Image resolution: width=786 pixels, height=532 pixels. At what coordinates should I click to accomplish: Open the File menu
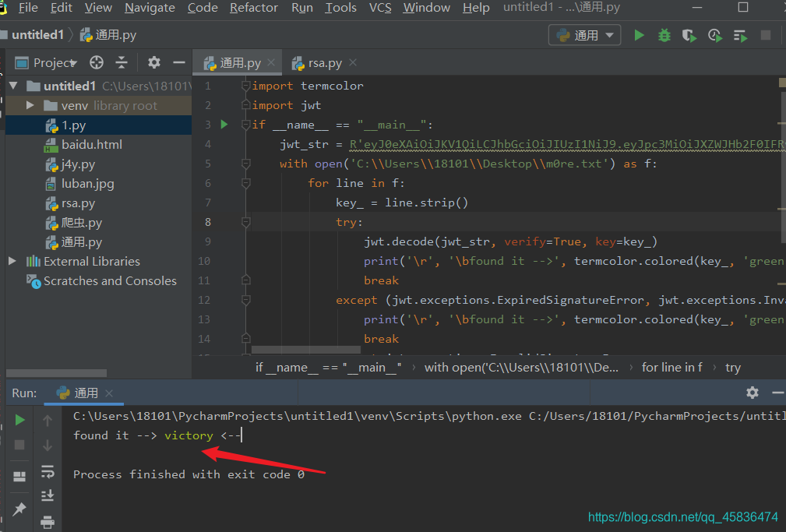28,8
